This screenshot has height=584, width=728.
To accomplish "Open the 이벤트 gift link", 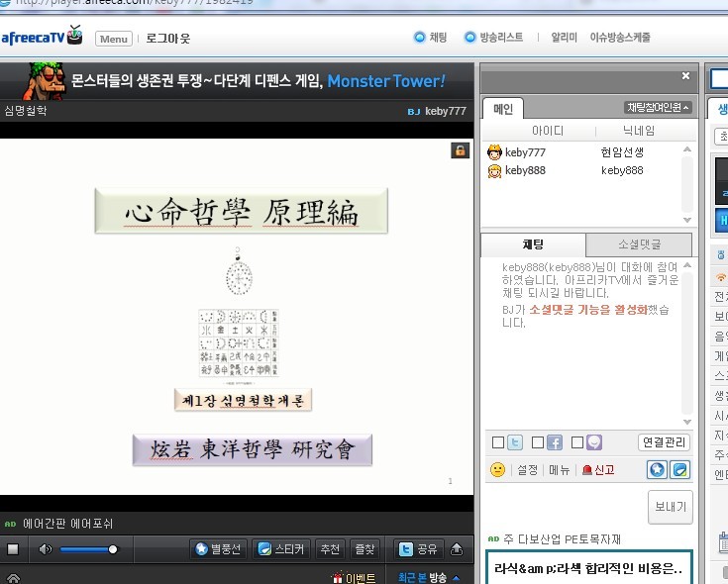I will tap(354, 577).
